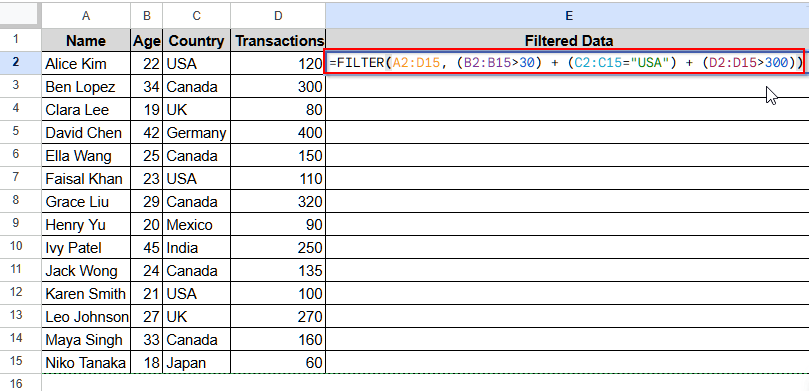This screenshot has height=391, width=809.
Task: Click transactions cell showing 60
Action: (278, 362)
